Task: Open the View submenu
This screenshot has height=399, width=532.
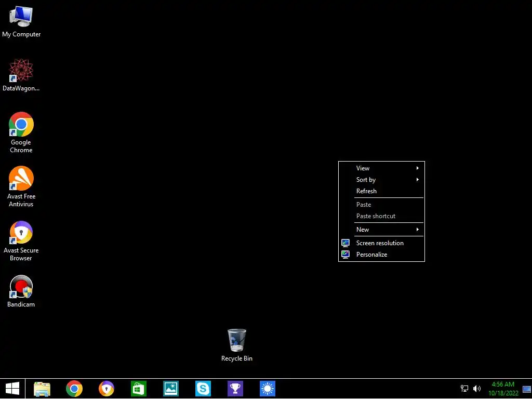Action: 382,168
